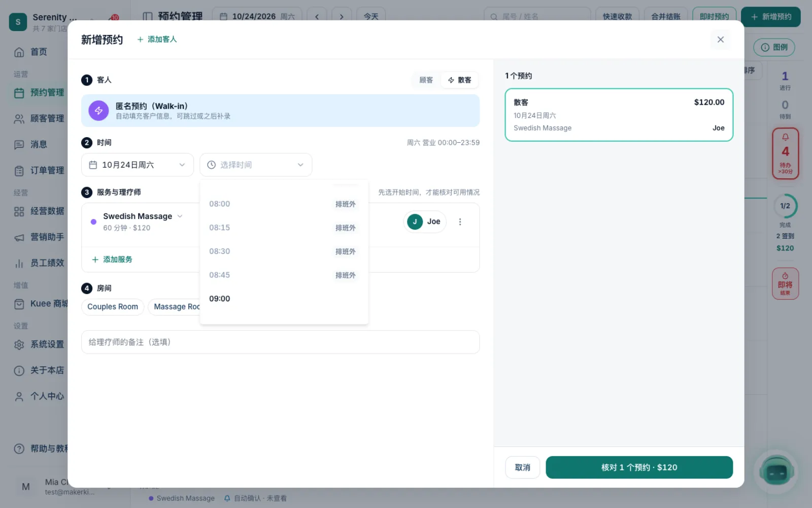Open 系统设置 in the sidebar

click(38, 344)
